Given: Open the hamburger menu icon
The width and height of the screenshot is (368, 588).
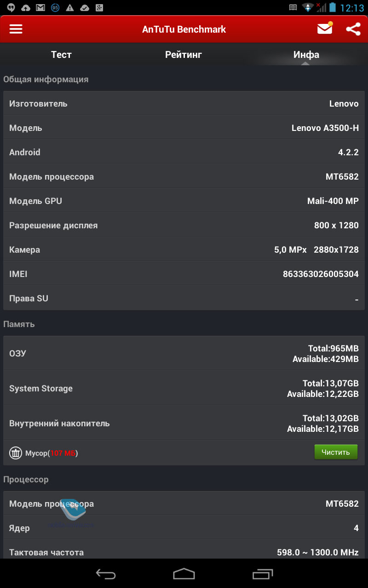Looking at the screenshot, I should [16, 29].
